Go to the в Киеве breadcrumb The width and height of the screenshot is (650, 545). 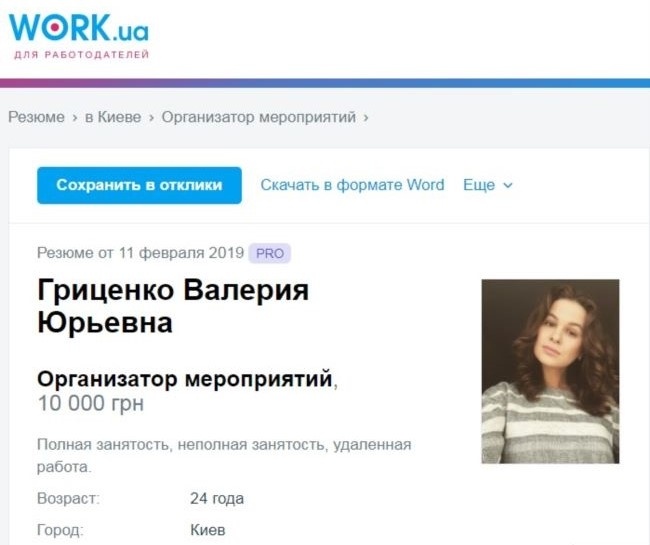(113, 117)
